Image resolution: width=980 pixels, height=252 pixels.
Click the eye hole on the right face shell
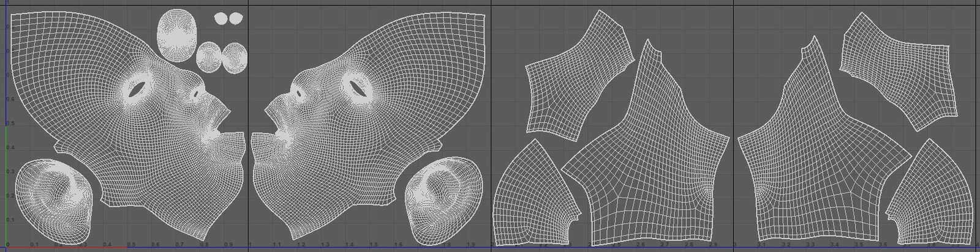[x=359, y=90]
